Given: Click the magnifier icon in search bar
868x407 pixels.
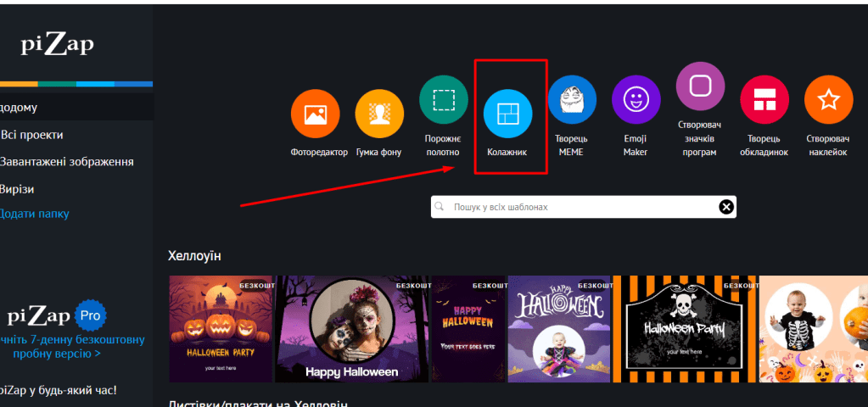Looking at the screenshot, I should click(440, 207).
